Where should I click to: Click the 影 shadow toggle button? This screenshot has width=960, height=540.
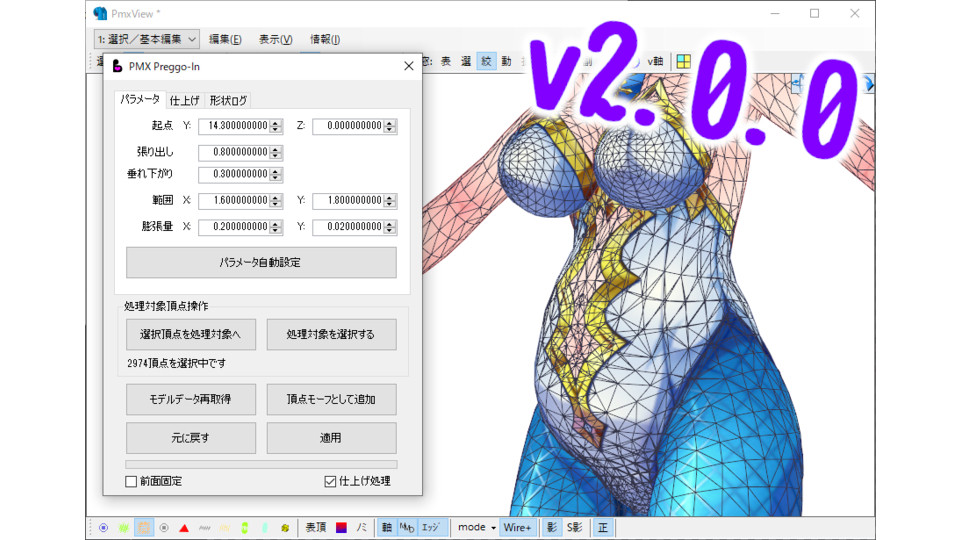(x=551, y=527)
